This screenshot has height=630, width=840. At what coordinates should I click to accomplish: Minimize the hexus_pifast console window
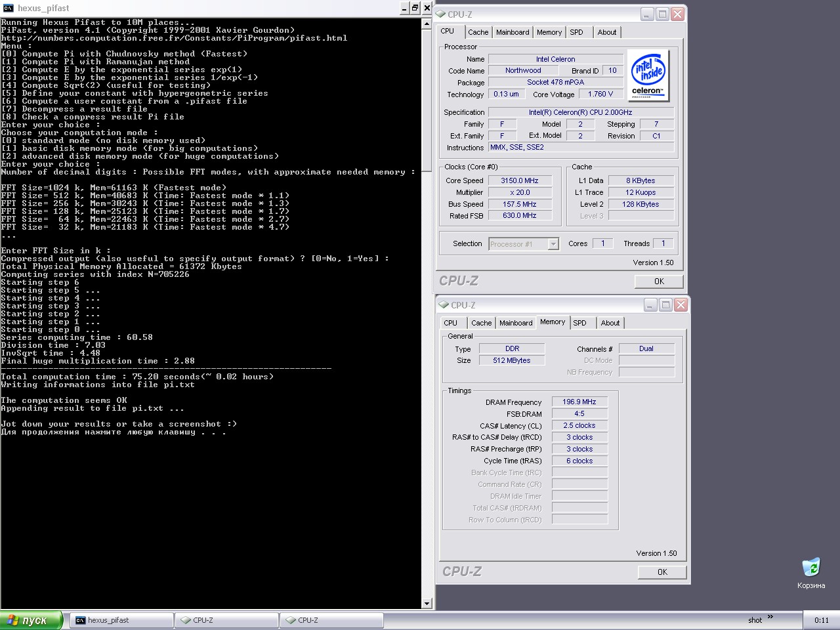tap(404, 8)
